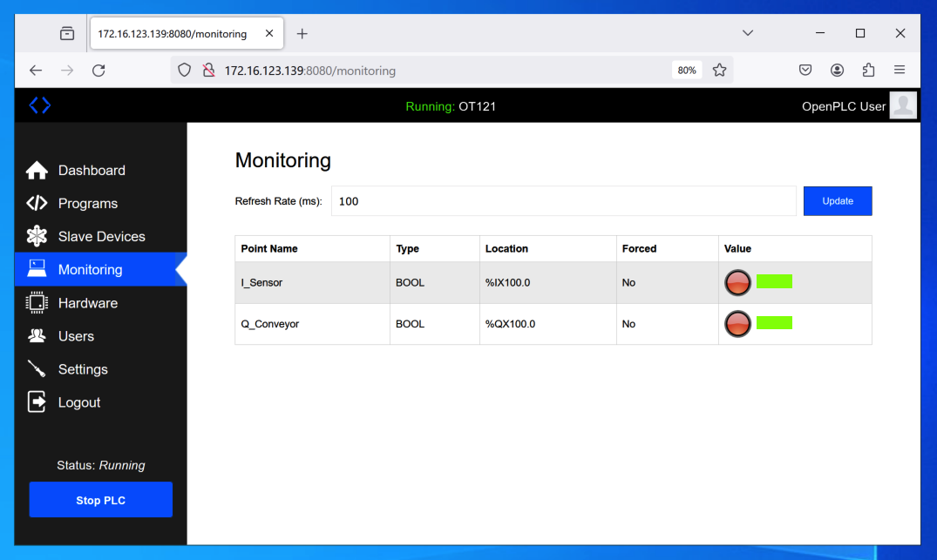Open the Dashboard home icon
This screenshot has height=560, width=937.
(x=37, y=170)
